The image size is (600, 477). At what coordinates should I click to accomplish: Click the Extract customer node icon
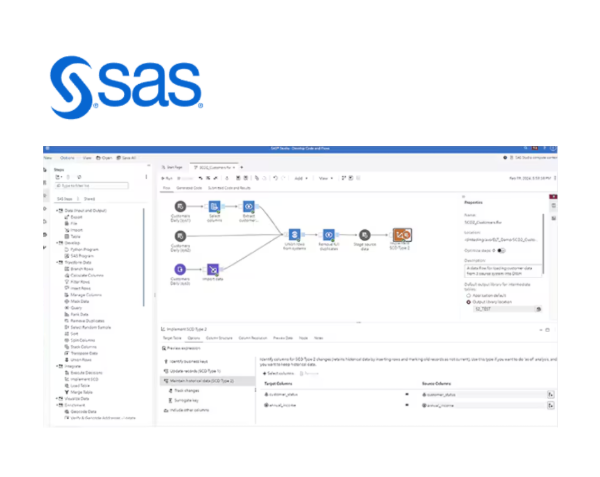click(x=250, y=207)
